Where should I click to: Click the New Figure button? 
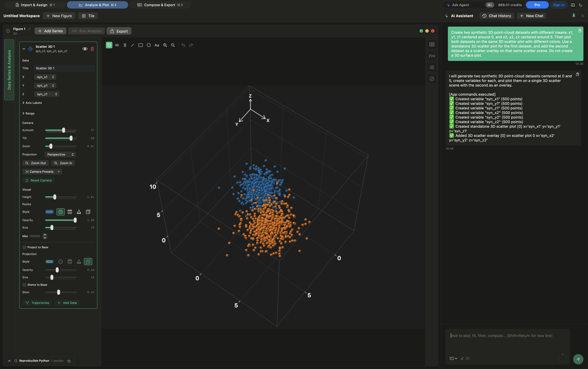[x=59, y=16]
